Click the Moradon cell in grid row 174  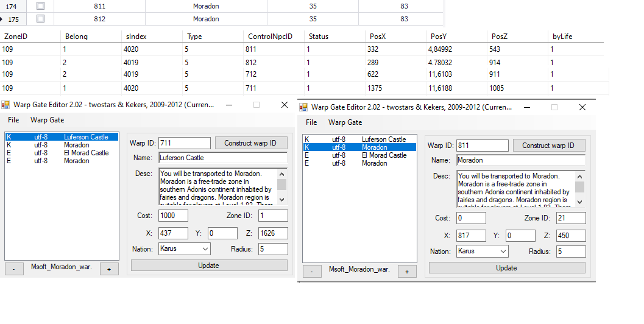[206, 6]
